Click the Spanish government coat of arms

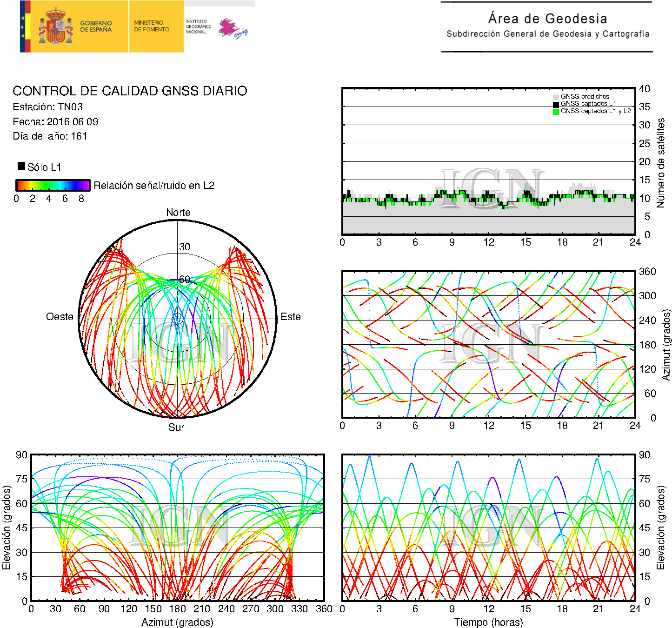[x=55, y=27]
